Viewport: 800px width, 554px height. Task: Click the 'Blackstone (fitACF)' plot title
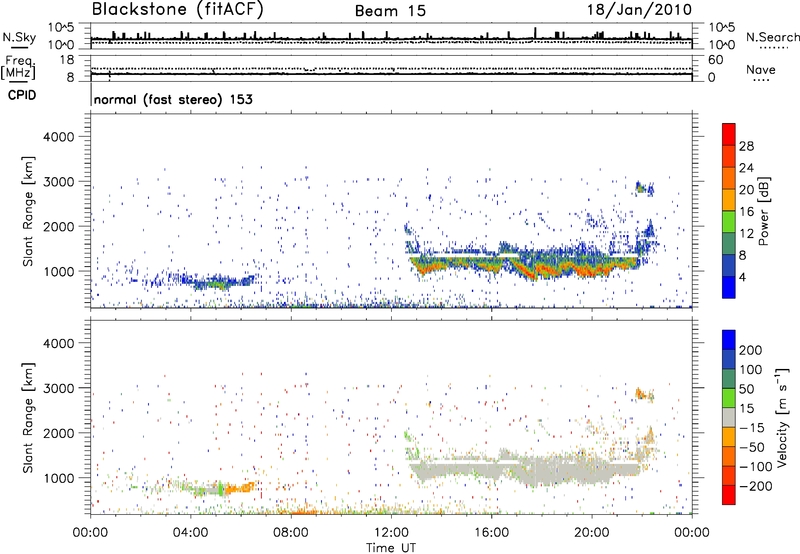coord(177,9)
